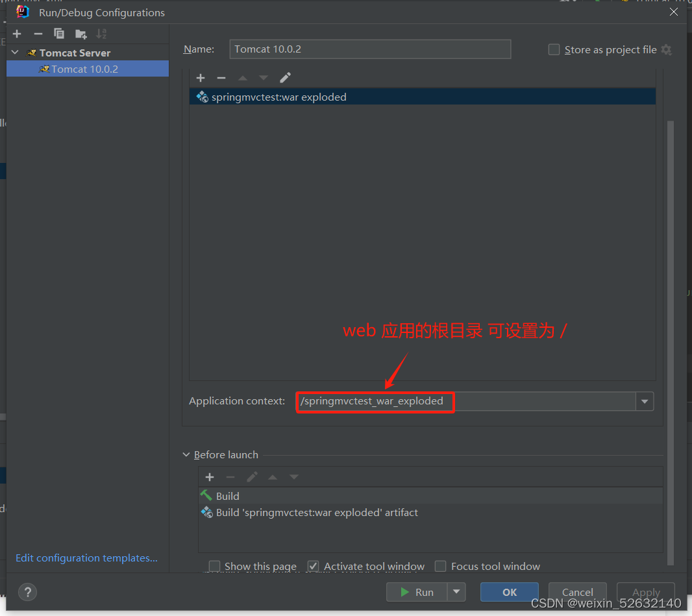Move Before launch task down
Image resolution: width=692 pixels, height=616 pixels.
pyautogui.click(x=294, y=477)
